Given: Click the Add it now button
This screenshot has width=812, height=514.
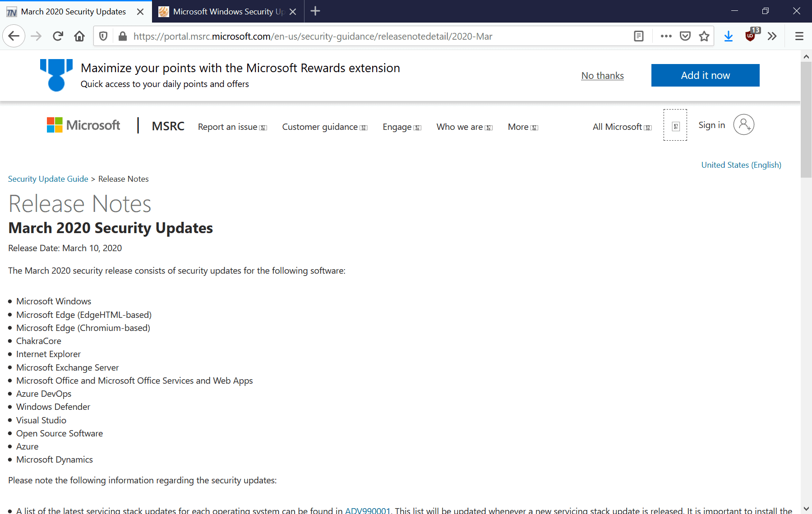Looking at the screenshot, I should coord(705,75).
